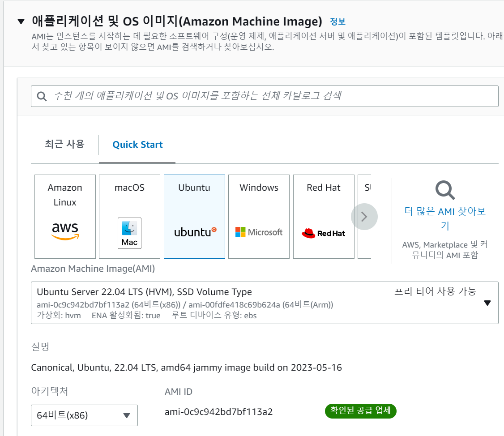Switch to the Quick Start tab

pos(137,145)
